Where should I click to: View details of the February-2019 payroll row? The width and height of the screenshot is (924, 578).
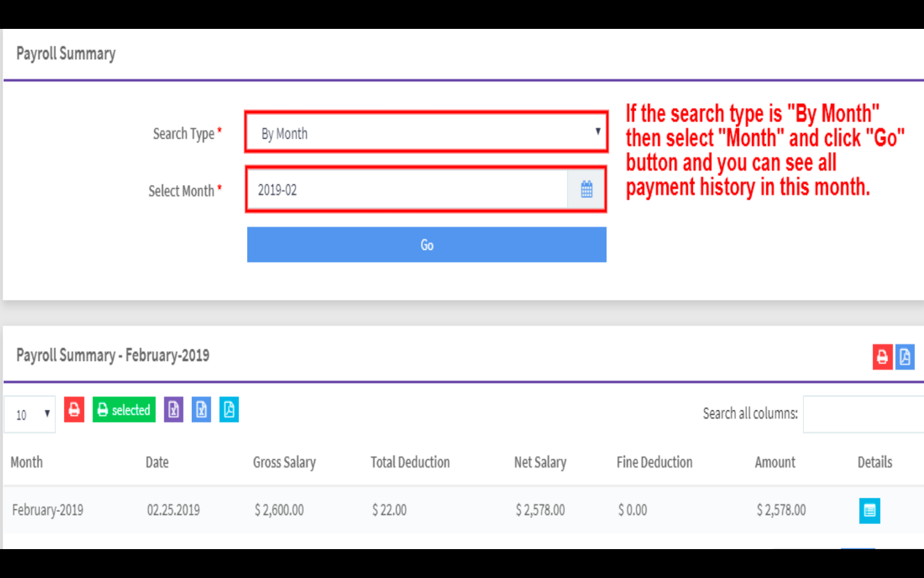click(x=869, y=511)
